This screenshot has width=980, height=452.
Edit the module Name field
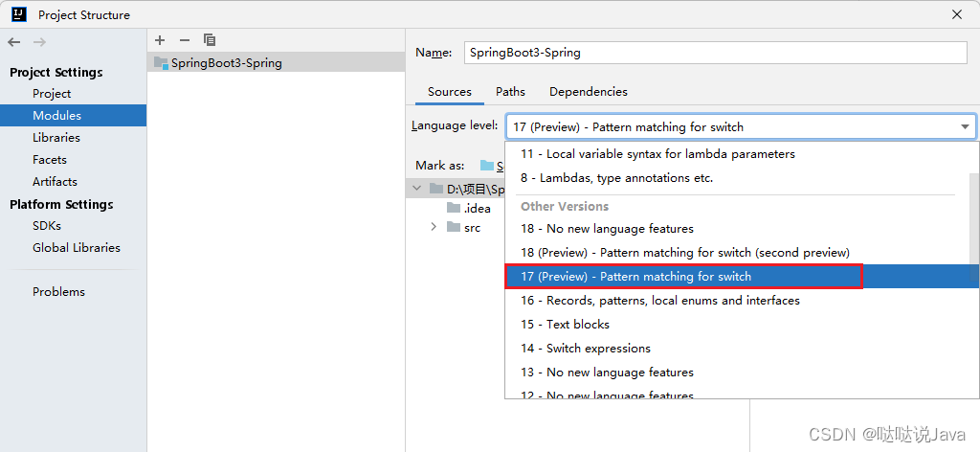[x=716, y=53]
